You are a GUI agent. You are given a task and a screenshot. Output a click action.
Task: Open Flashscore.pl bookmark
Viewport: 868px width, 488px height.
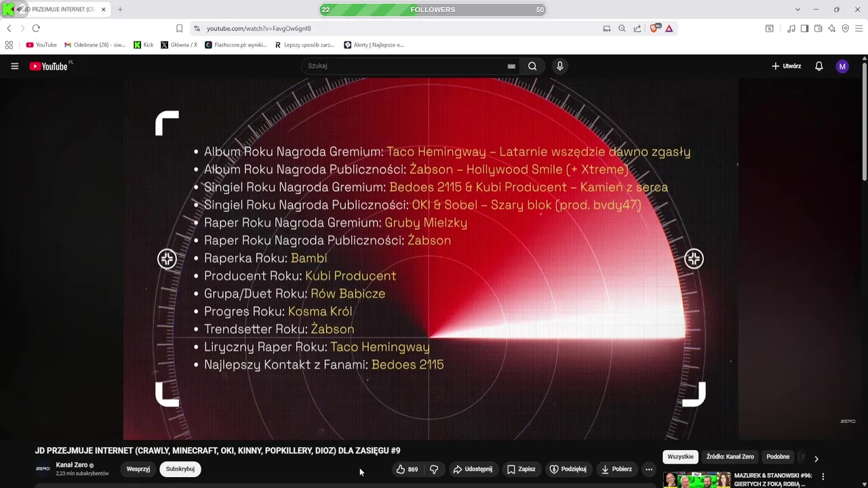coord(236,45)
